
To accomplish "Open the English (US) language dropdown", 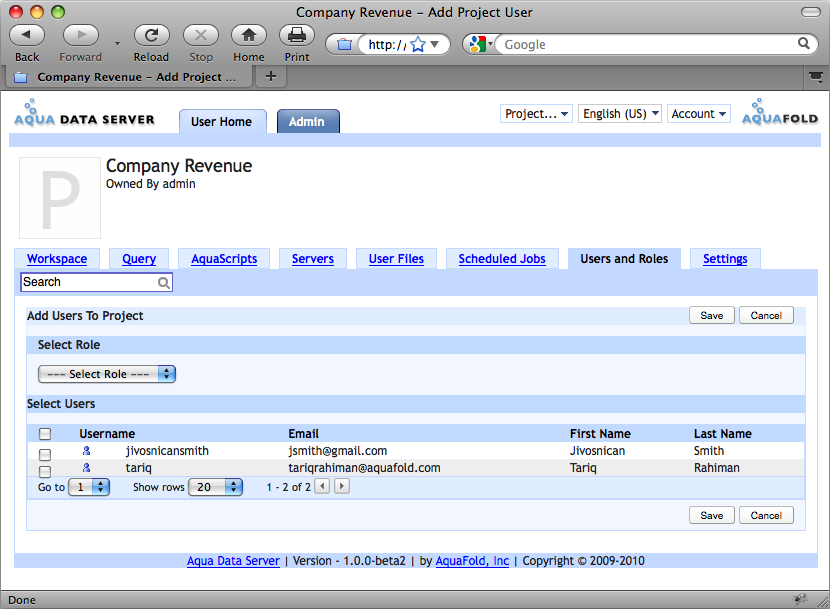I will point(620,114).
